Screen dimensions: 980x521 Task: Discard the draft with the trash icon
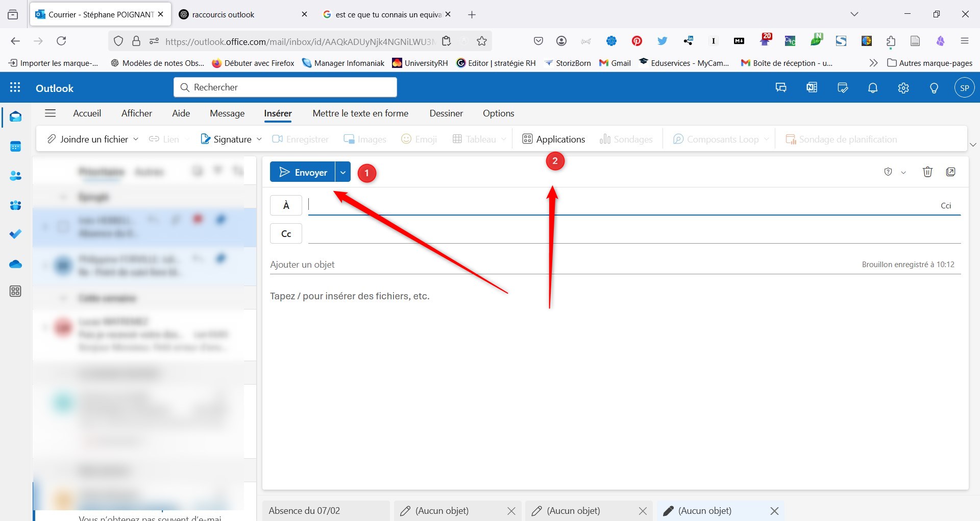click(x=927, y=172)
